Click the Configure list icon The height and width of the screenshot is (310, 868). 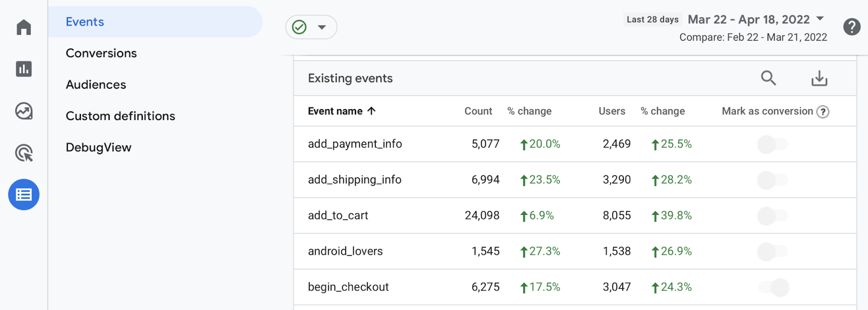(24, 194)
